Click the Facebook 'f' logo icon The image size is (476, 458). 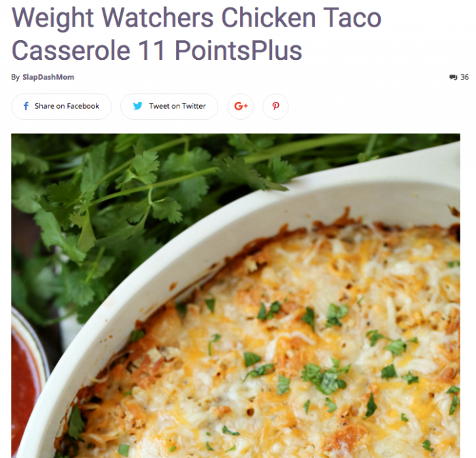[x=26, y=106]
